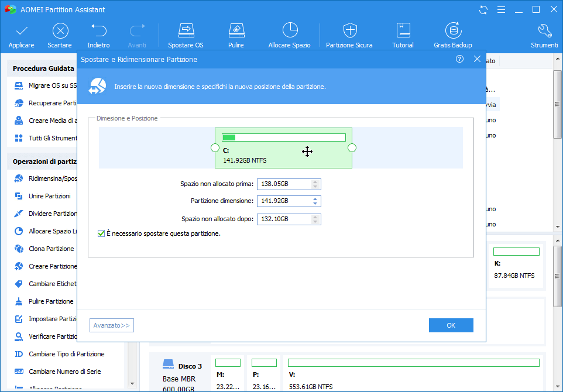Click Partizione dimensione stepper arrows
Image resolution: width=563 pixels, height=392 pixels.
pos(315,201)
